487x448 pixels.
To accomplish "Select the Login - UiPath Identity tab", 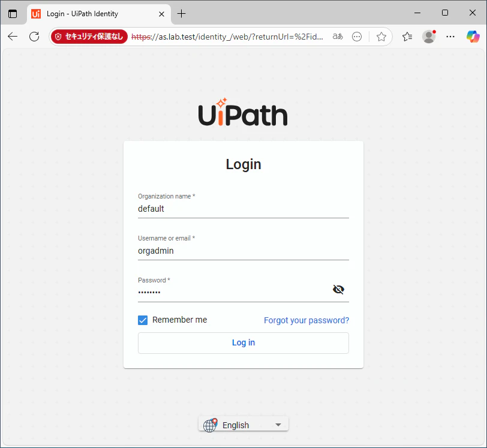I will 99,14.
